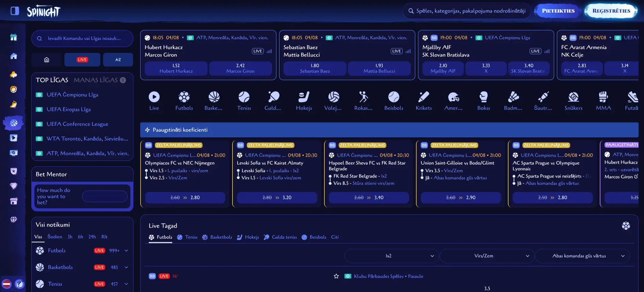Image resolution: width=644 pixels, height=292 pixels.
Task: Collapse the sidebar with the top-left panel icon
Action: 15,11
